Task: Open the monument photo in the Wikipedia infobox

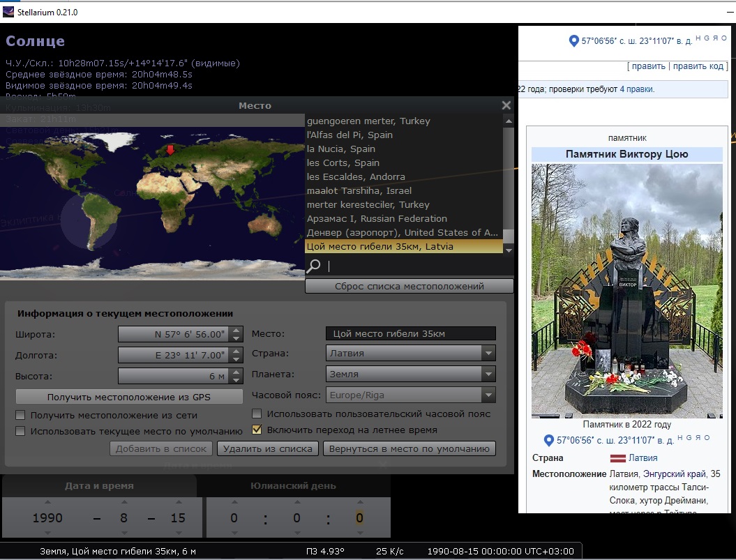Action: click(x=627, y=291)
